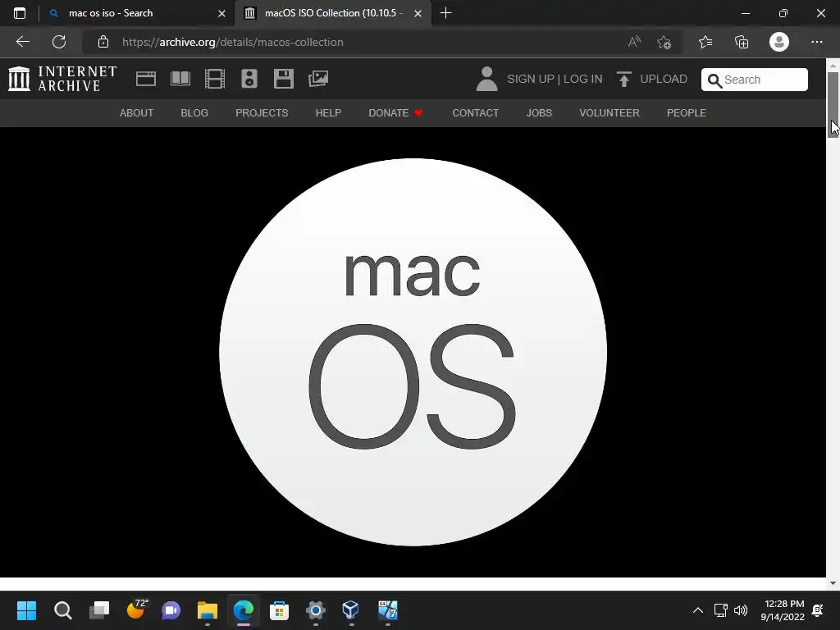Click the search magnifier in the archive search box
Screen dimensions: 840x630
coord(714,80)
